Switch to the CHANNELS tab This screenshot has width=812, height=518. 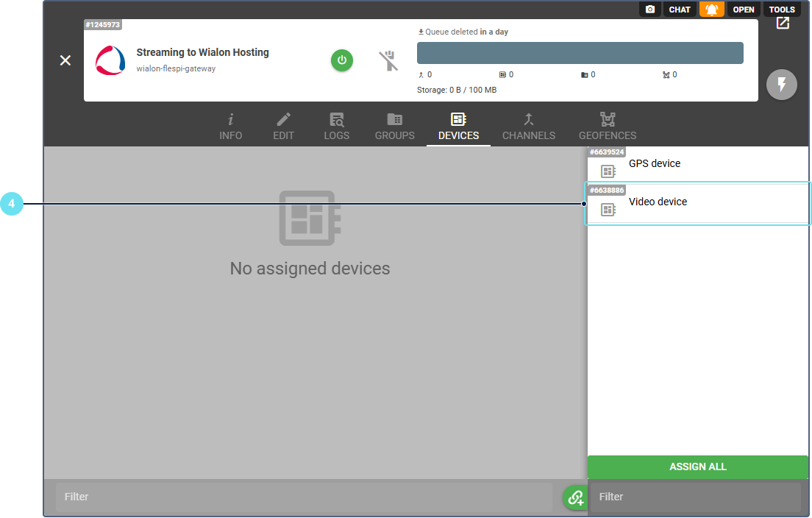(529, 127)
